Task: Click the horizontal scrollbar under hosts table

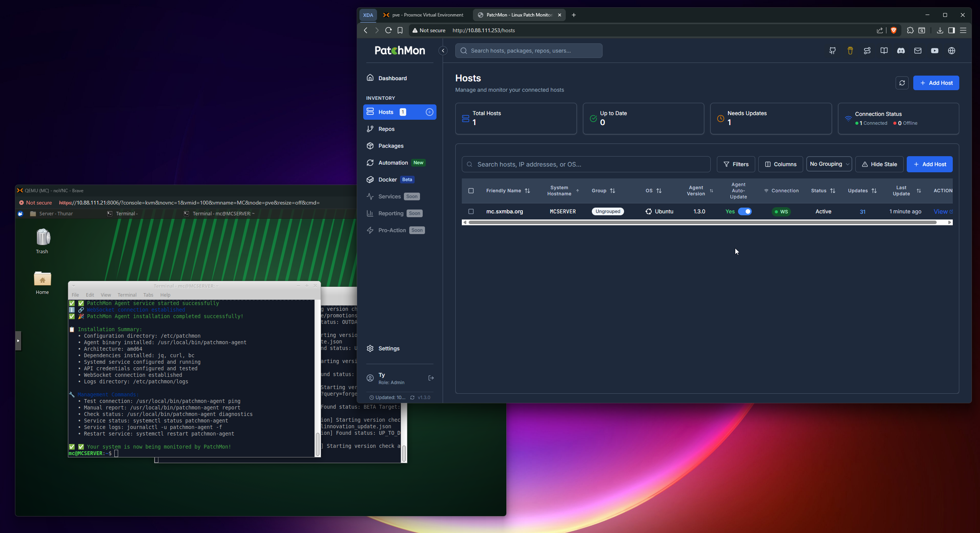Action: (x=702, y=222)
